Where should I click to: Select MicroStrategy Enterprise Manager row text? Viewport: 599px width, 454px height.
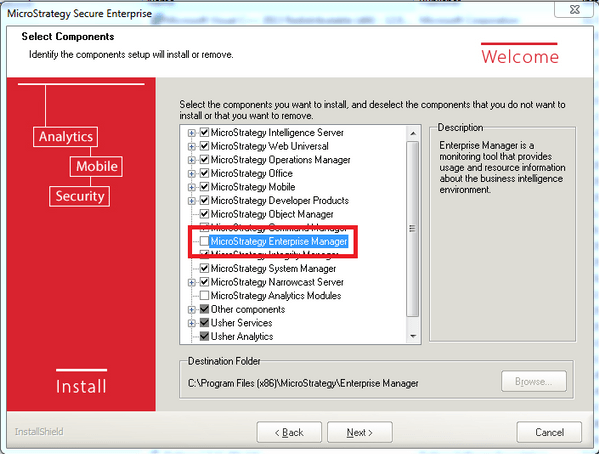[279, 241]
